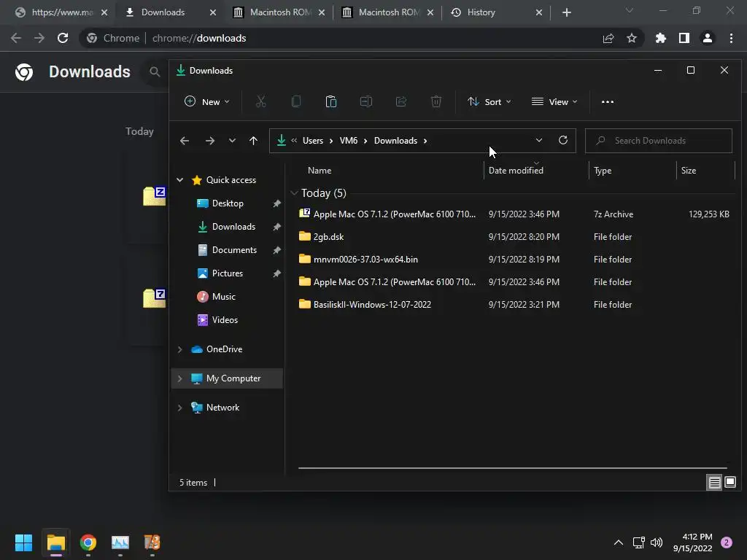Open the 7-Zip style taskbar app icon
The height and width of the screenshot is (560, 747).
pos(152,542)
